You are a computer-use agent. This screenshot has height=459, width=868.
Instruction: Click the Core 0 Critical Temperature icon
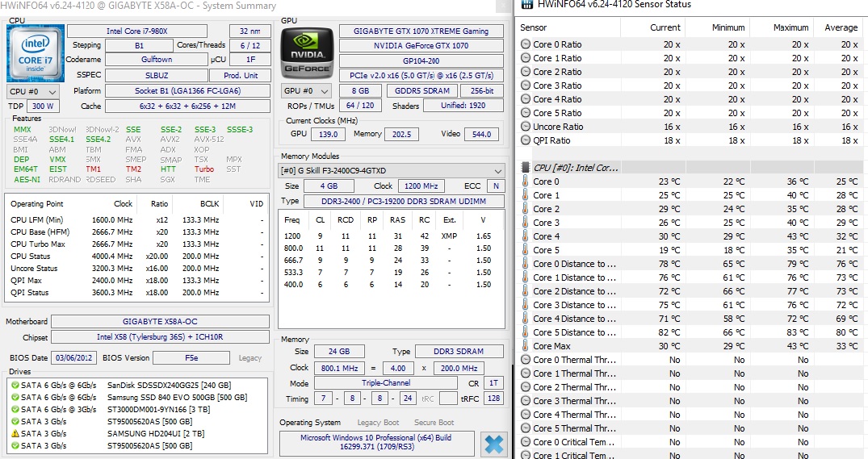[x=526, y=442]
